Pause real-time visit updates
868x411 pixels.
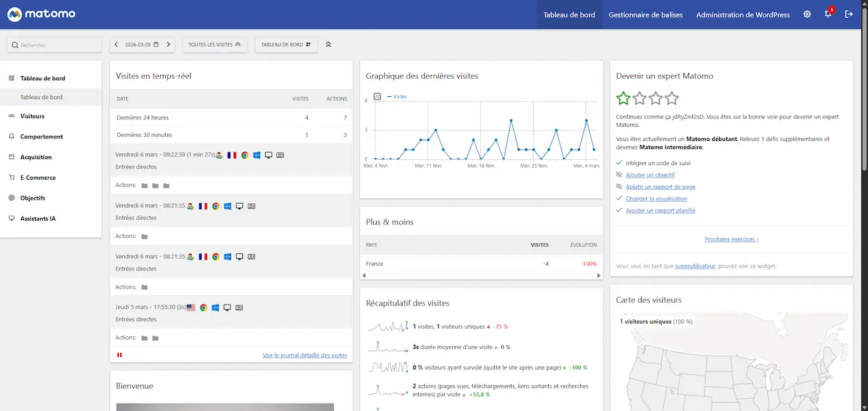[119, 354]
